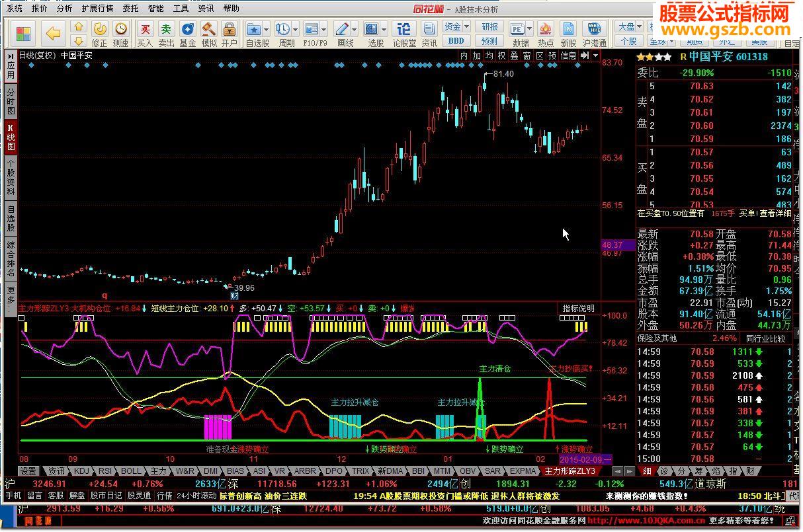This screenshot has width=803, height=532.
Task: Expand the 选股 dropdown arrow
Action: pos(384,30)
